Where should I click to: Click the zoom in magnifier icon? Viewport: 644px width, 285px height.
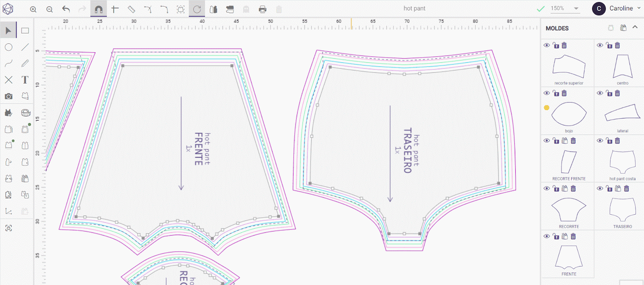pyautogui.click(x=33, y=9)
